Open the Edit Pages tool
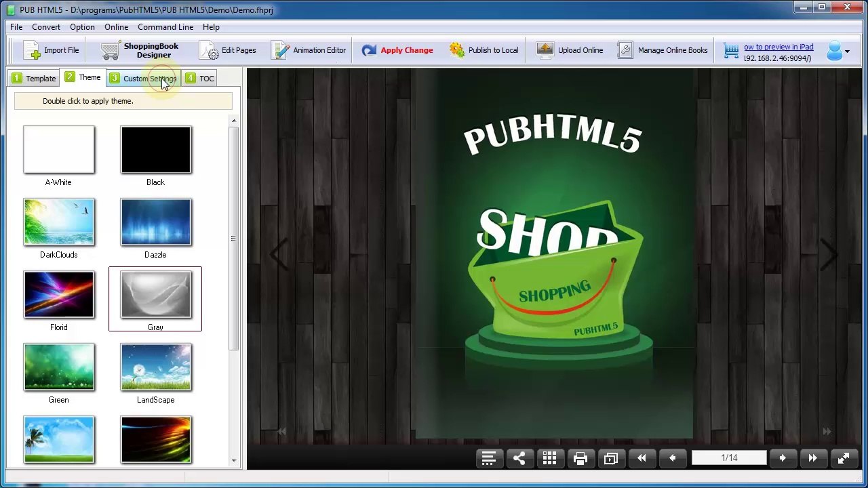868x488 pixels. tap(228, 50)
